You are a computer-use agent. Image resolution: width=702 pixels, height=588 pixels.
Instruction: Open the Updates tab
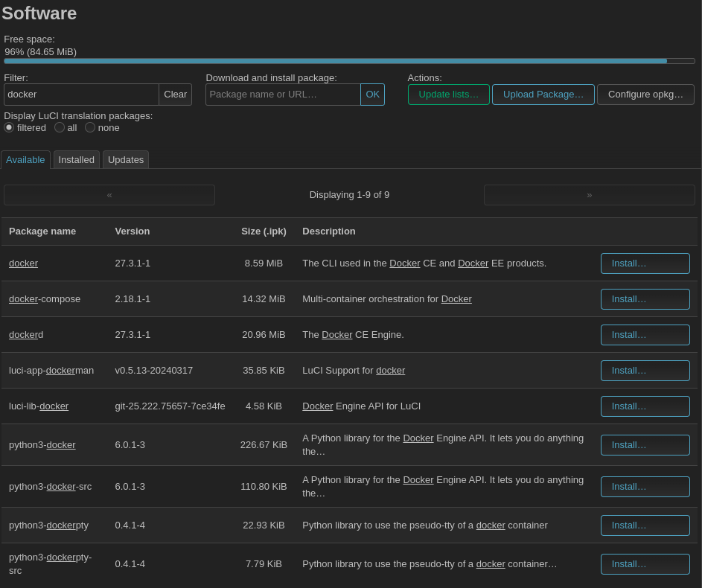point(126,159)
